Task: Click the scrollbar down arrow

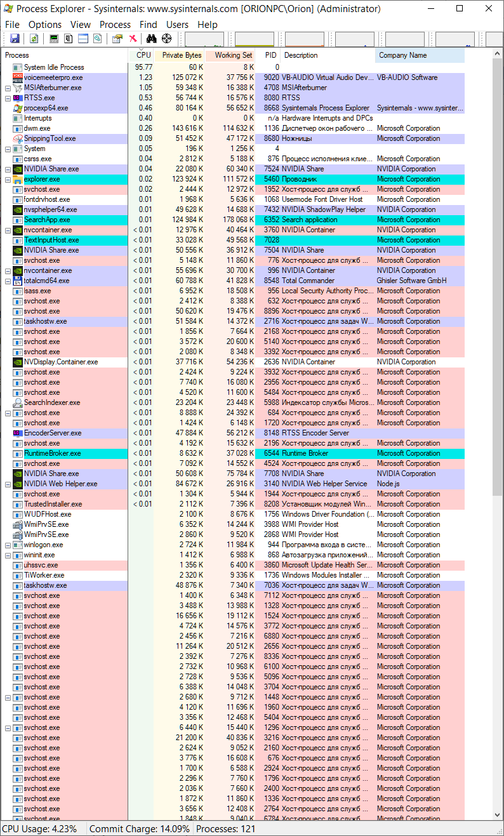Action: coord(497,814)
